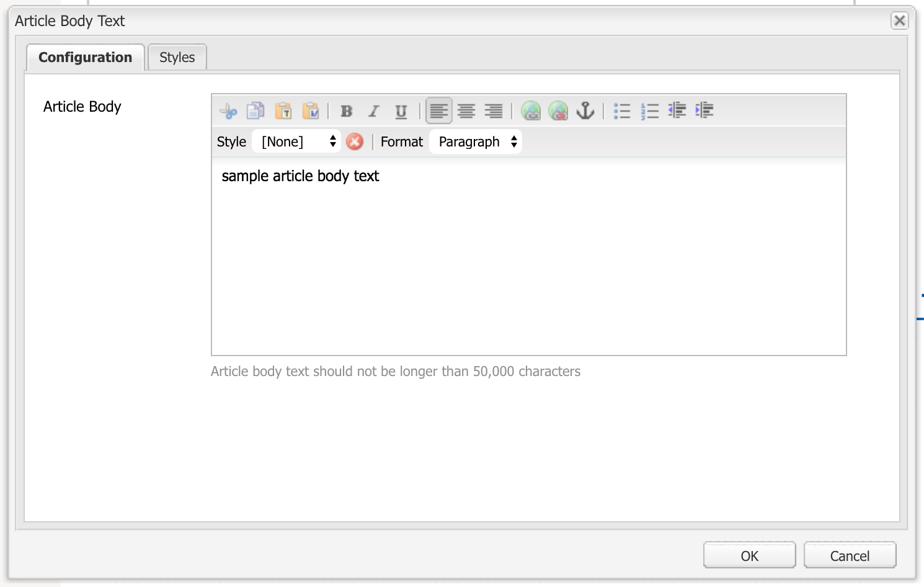Insert an anchor into the article body
This screenshot has width=924, height=587.
(586, 111)
